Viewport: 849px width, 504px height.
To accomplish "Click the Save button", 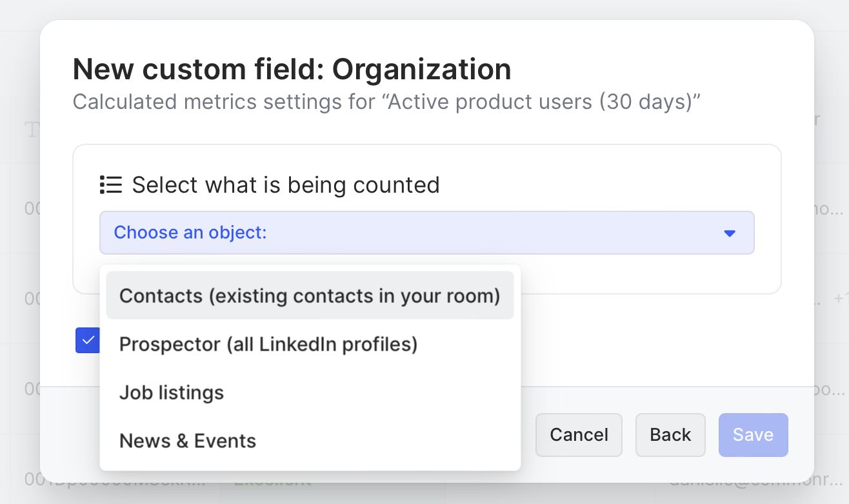I will [x=753, y=435].
